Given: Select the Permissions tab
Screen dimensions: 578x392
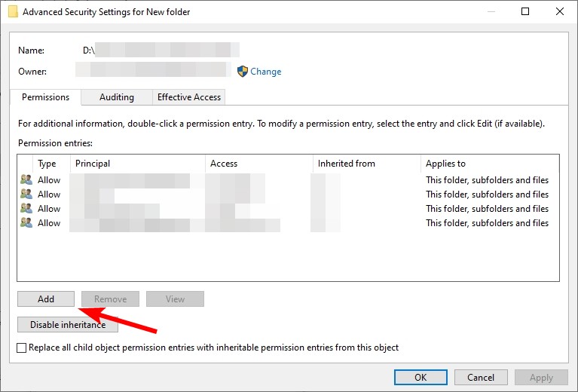Looking at the screenshot, I should point(45,97).
